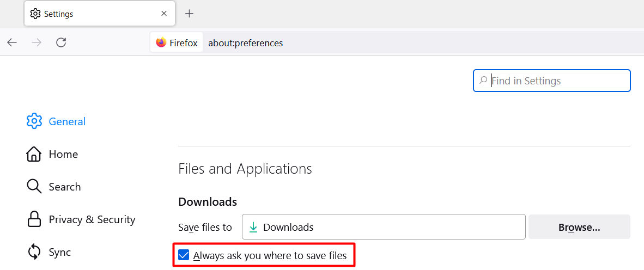Go back with the back arrow
Image resolution: width=644 pixels, height=270 pixels.
[12, 42]
